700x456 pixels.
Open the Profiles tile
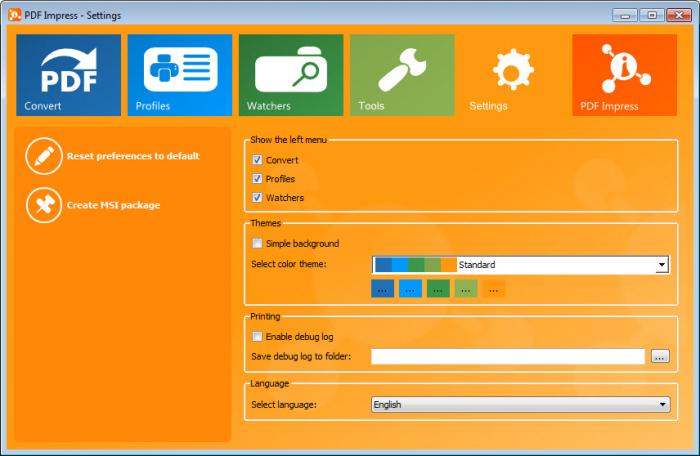click(x=179, y=75)
